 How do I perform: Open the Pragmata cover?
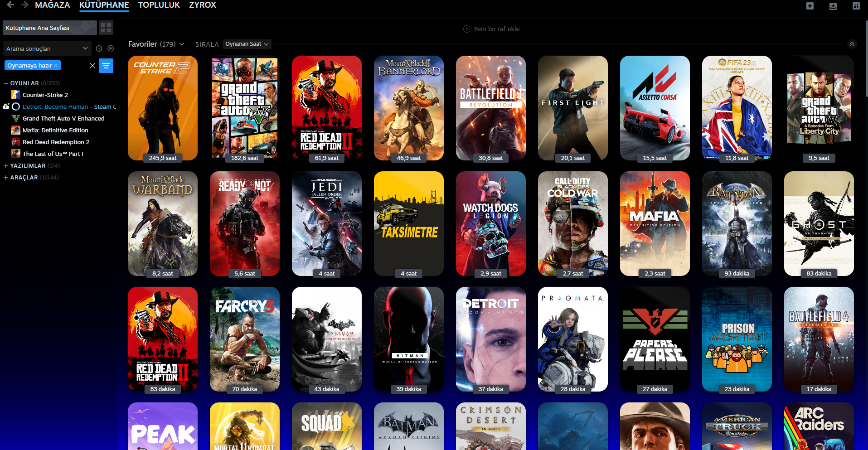pyautogui.click(x=573, y=339)
